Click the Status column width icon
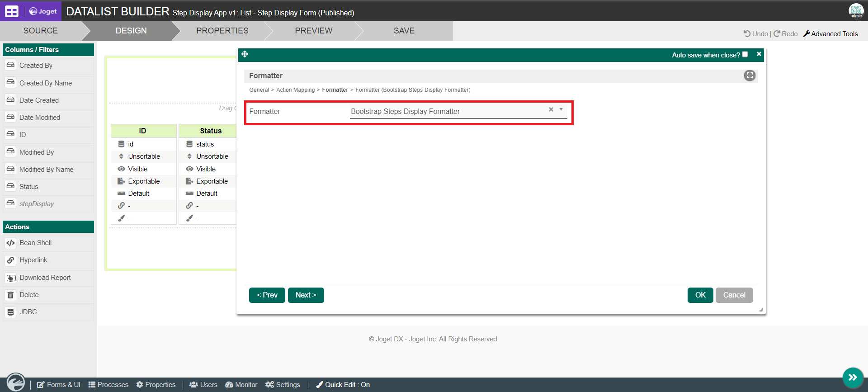 click(189, 194)
